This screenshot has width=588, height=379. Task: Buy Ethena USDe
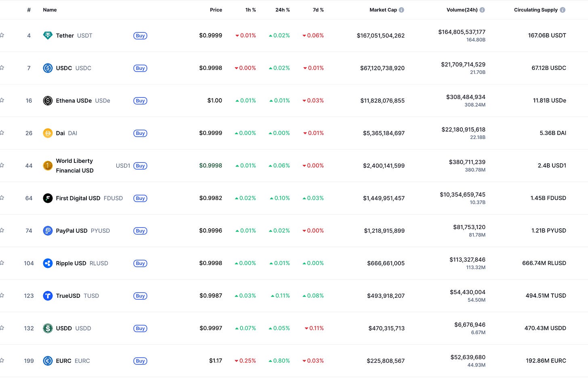click(x=140, y=101)
